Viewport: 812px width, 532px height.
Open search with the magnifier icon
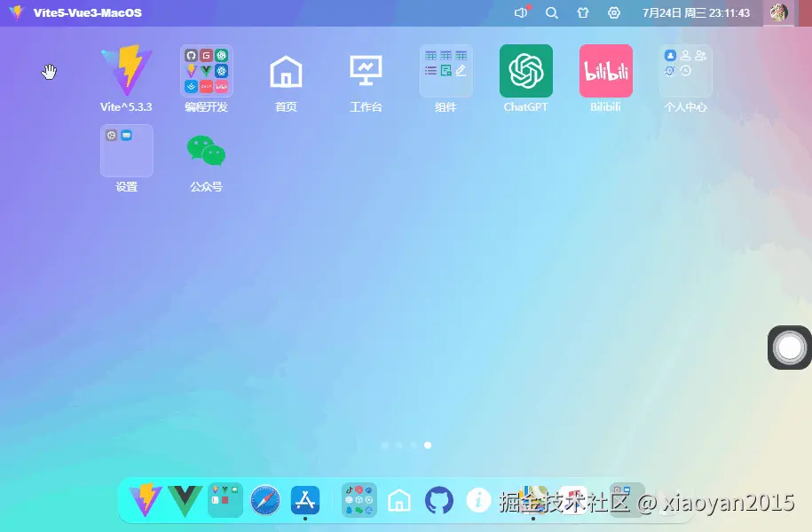coord(551,12)
